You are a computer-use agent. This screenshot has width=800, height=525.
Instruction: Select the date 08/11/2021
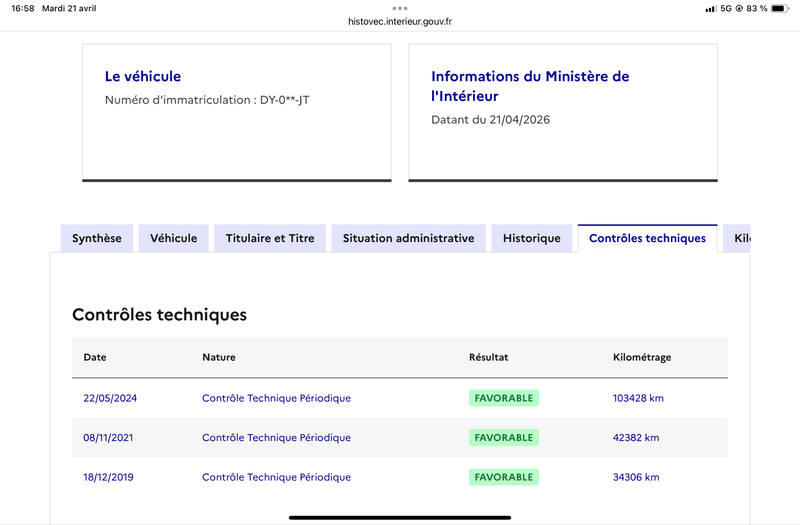click(108, 438)
